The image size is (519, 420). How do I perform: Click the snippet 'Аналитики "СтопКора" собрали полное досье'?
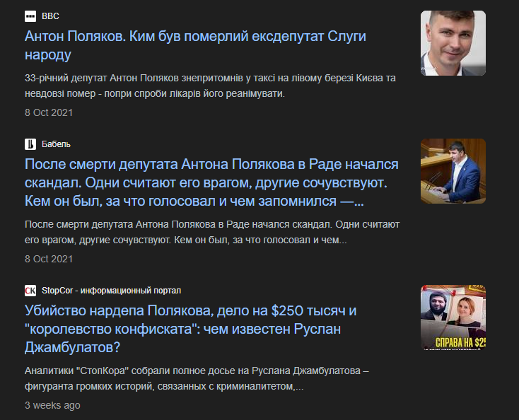point(197,378)
